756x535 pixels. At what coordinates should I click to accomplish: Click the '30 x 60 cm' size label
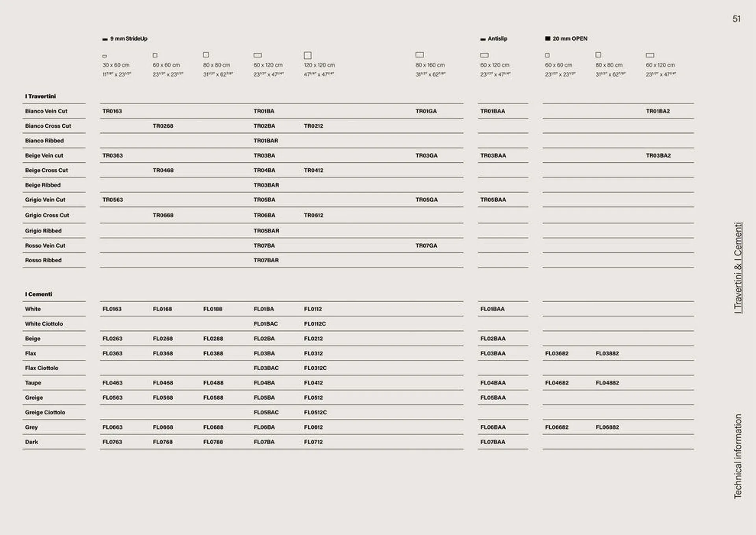tap(116, 65)
